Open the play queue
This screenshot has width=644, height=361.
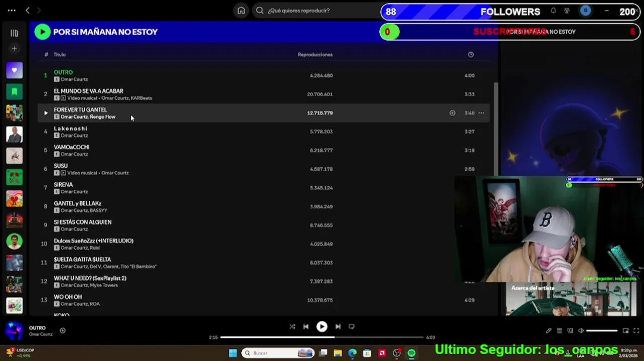click(559, 330)
